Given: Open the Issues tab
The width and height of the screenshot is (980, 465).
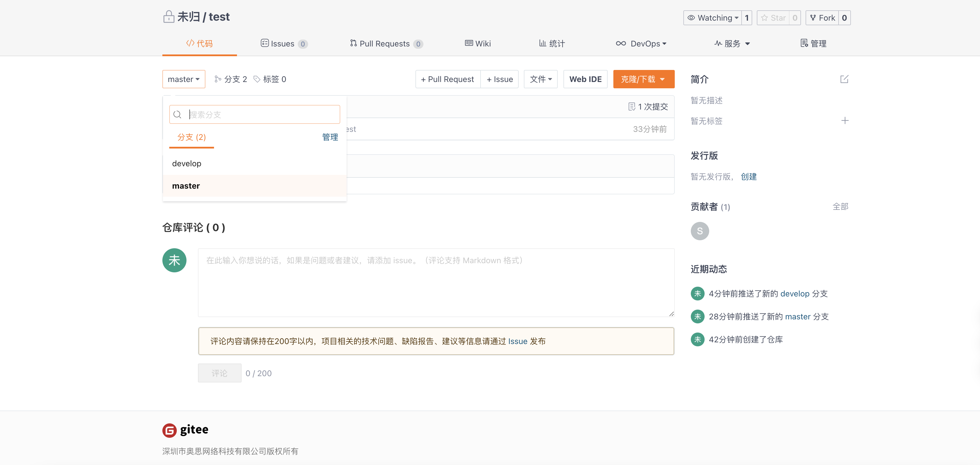Looking at the screenshot, I should point(284,44).
